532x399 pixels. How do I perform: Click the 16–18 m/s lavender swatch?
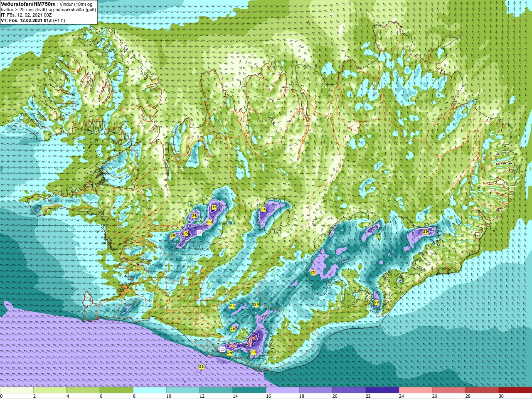[283, 390]
